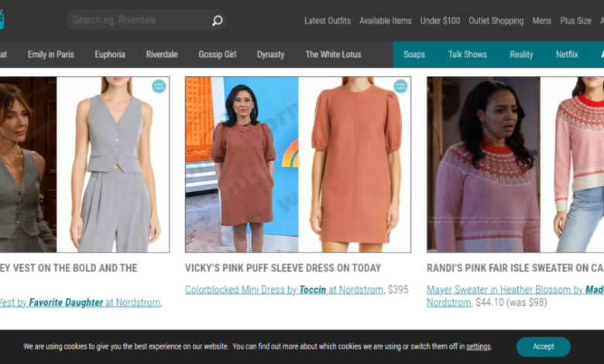Open Plus Size section
Image resolution: width=604 pixels, height=364 pixels.
(575, 21)
